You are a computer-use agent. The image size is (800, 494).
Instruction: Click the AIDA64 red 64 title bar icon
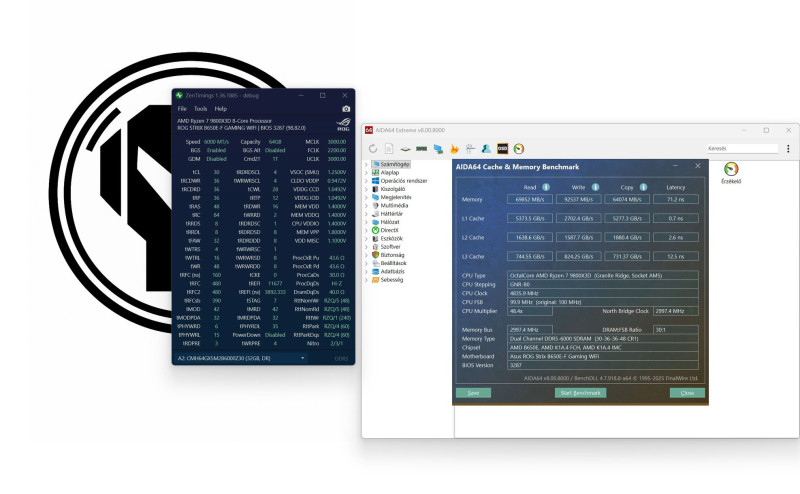pos(368,130)
